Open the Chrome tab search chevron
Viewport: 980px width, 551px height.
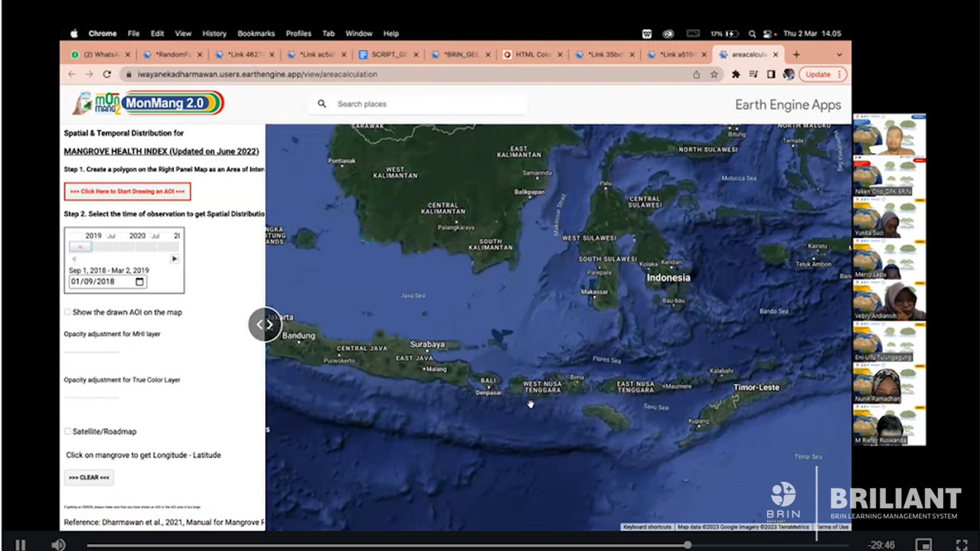(839, 54)
